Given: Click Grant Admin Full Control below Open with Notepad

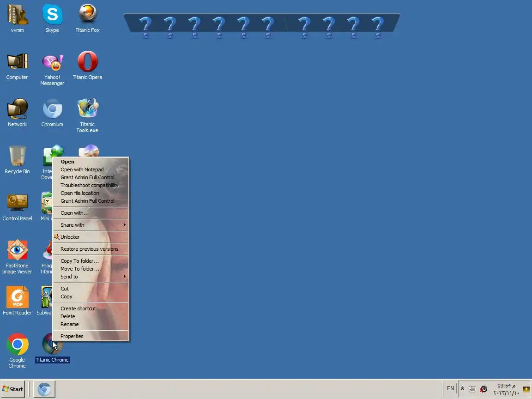Looking at the screenshot, I should click(x=91, y=177).
